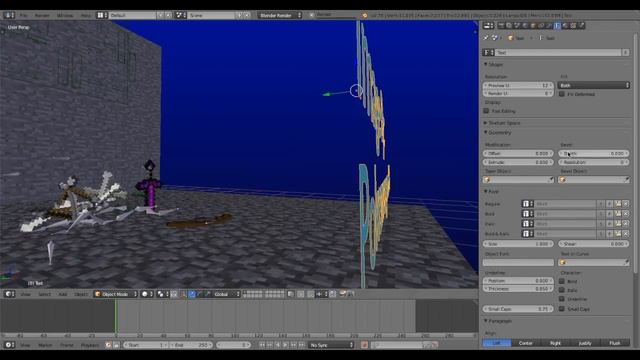Select the translate manipulator icon
Screen dimensions: 640x360
tap(192, 294)
